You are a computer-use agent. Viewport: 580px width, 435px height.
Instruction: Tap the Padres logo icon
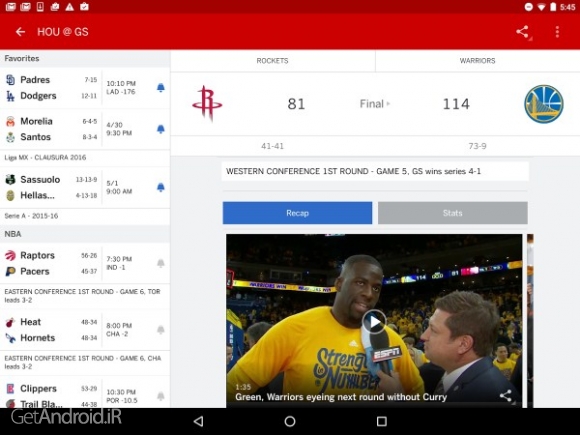pyautogui.click(x=10, y=80)
